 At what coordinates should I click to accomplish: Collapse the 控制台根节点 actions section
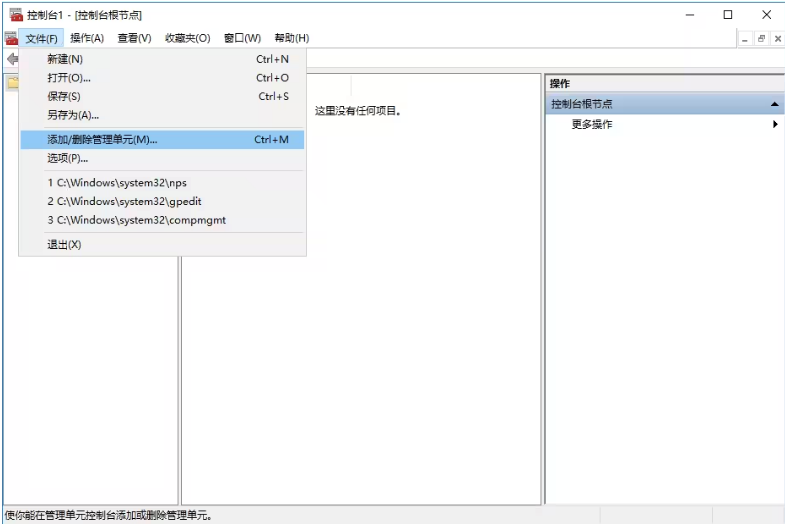point(774,104)
